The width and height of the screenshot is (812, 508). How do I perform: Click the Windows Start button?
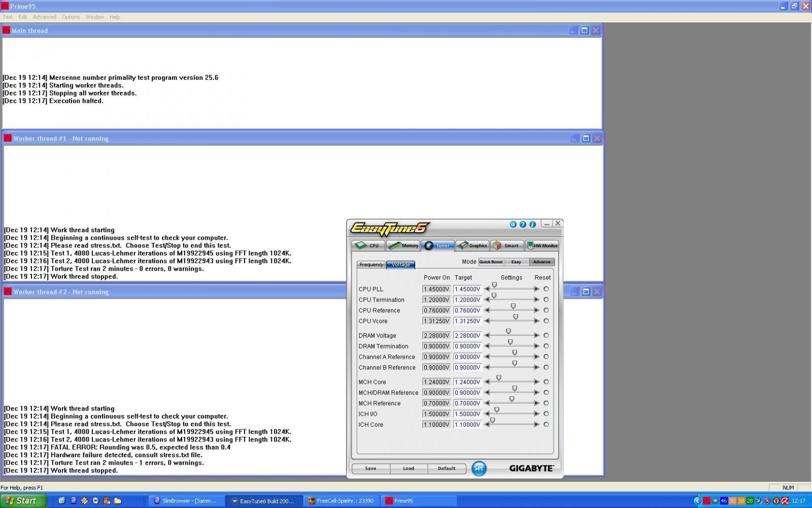(x=23, y=500)
